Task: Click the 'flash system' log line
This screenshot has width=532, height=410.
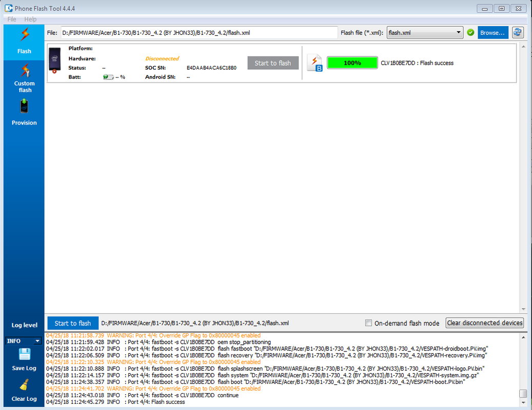Action: pos(262,375)
